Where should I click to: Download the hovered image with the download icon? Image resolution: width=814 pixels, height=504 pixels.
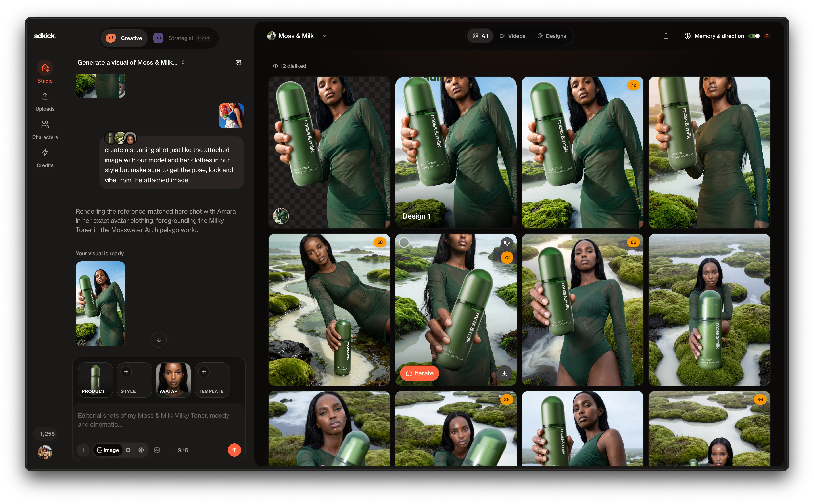pyautogui.click(x=504, y=373)
